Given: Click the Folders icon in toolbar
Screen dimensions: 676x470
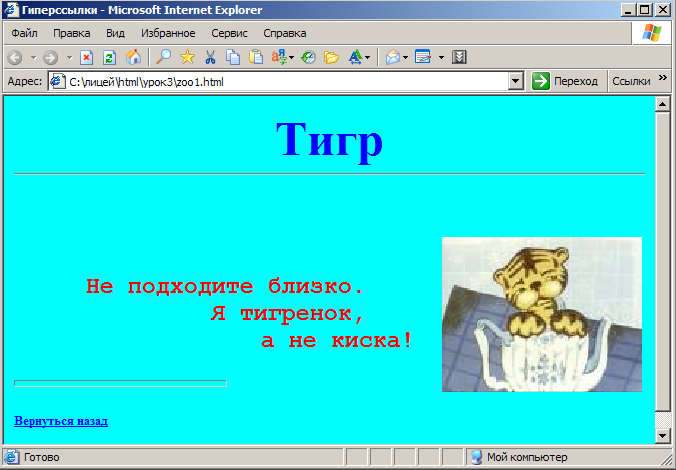Looking at the screenshot, I should 331,57.
